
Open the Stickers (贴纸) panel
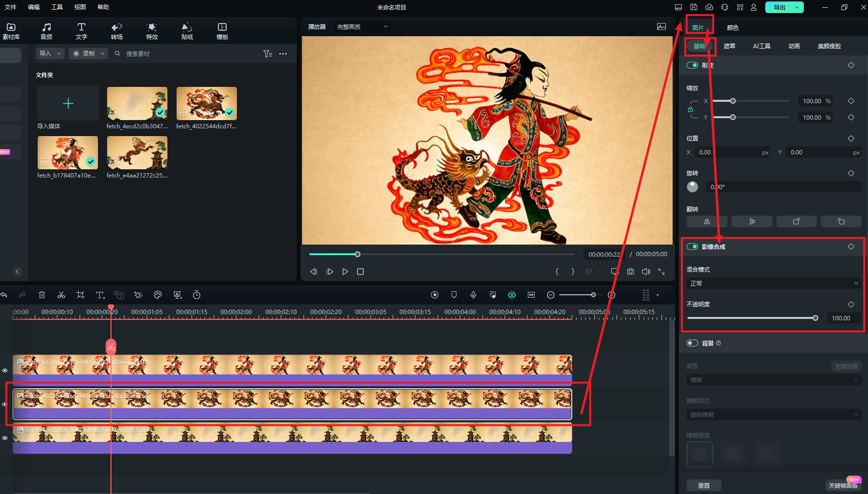click(x=187, y=31)
